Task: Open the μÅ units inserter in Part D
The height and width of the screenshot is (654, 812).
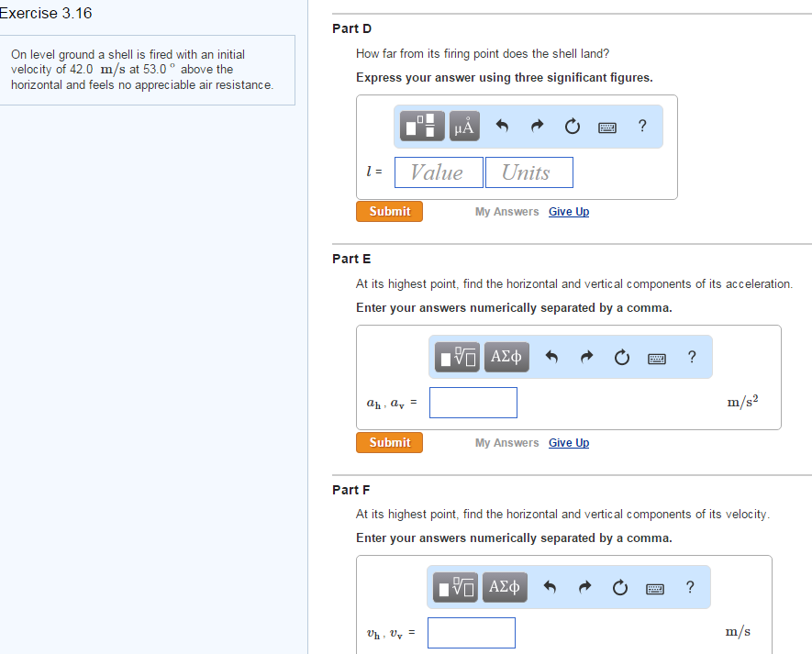Action: coord(463,126)
